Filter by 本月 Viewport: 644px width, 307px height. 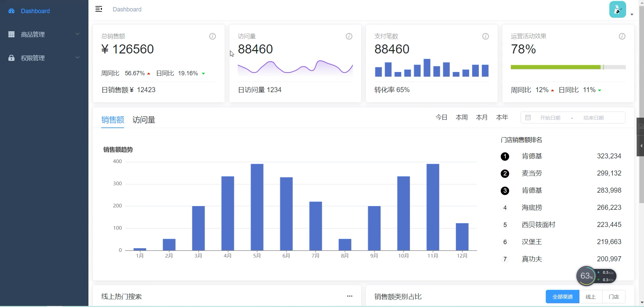tap(482, 117)
